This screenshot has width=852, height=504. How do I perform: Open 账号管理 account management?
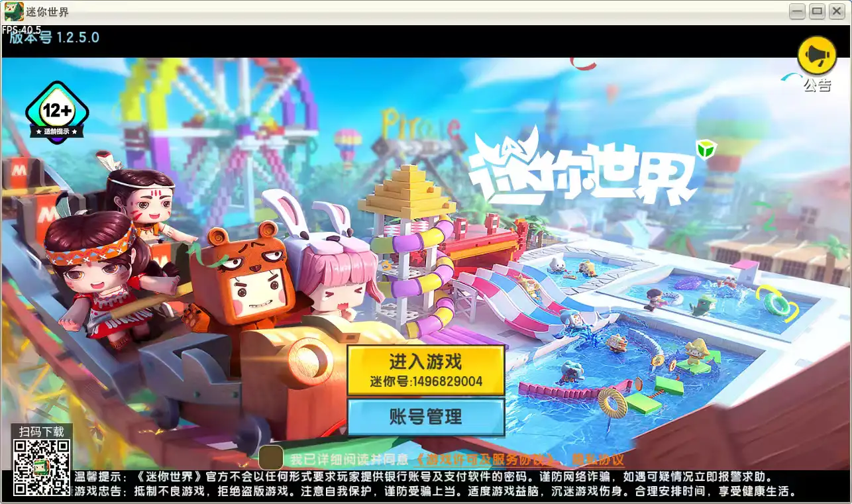pos(426,417)
